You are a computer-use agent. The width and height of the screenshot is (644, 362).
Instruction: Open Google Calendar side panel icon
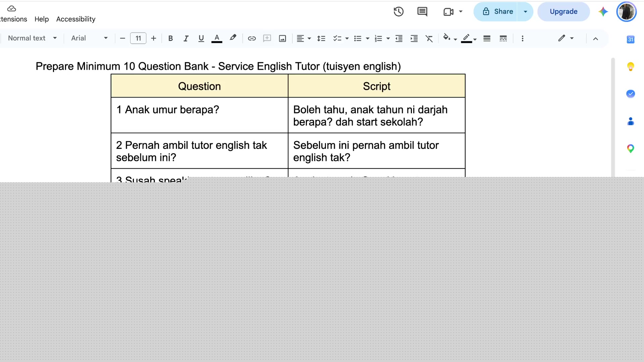631,39
